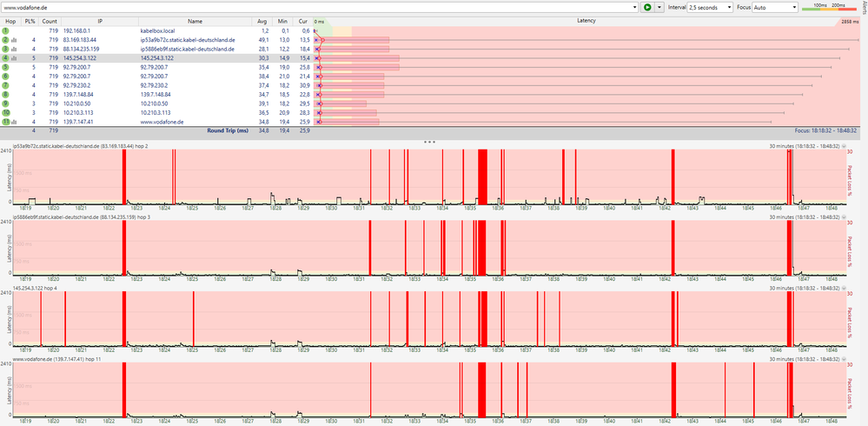The image size is (868, 426).
Task: Click the hop 2 timeline graph title
Action: [x=80, y=146]
